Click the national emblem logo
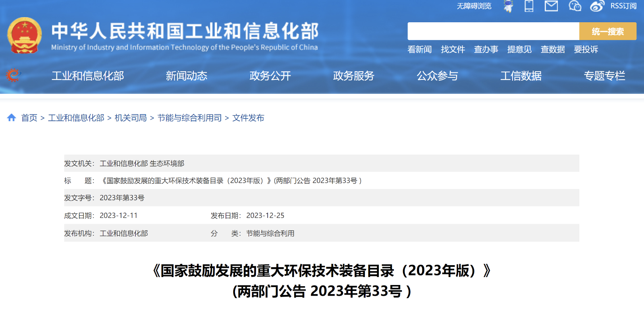The image size is (644, 318). click(x=25, y=36)
